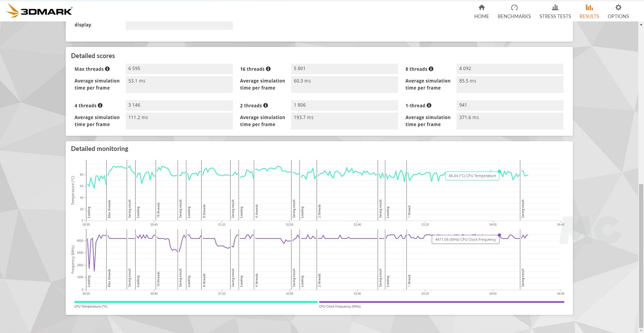Switch to the Results tab
This screenshot has width=644, height=333.
[x=589, y=12]
